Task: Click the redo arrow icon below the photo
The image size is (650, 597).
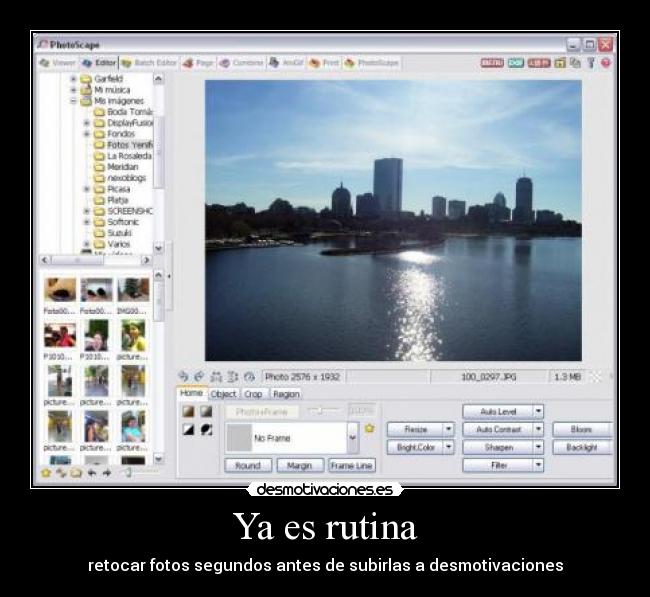Action: pyautogui.click(x=199, y=376)
